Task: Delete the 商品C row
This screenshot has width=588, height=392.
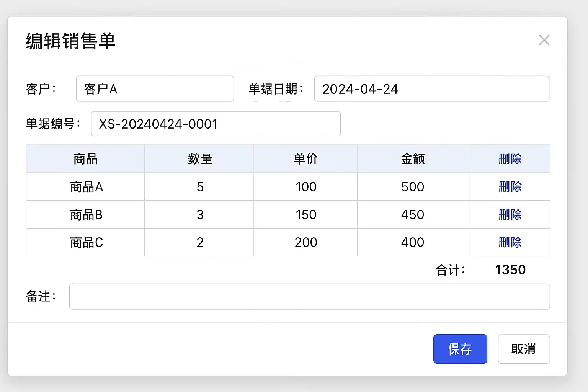Action: [x=510, y=242]
